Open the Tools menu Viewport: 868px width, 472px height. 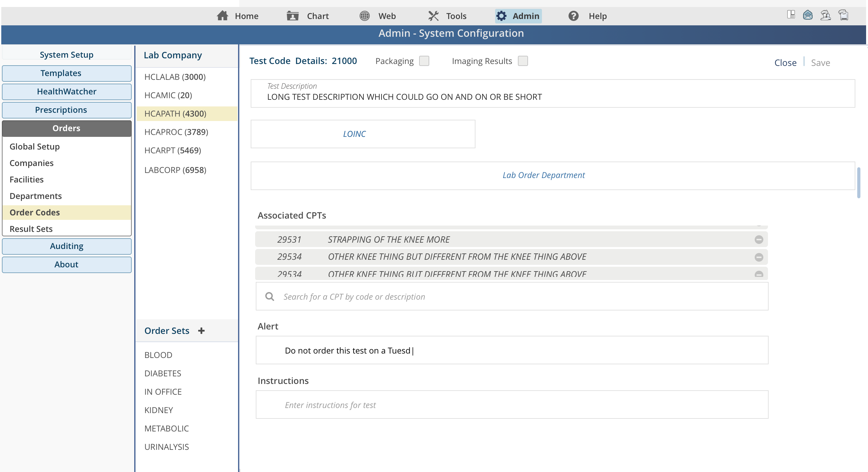click(448, 16)
